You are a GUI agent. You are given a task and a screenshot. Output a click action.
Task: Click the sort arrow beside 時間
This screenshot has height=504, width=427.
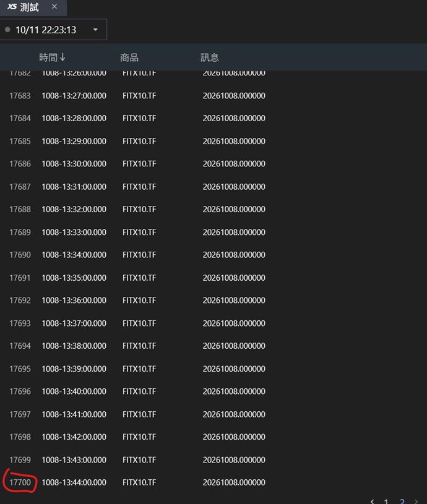63,58
